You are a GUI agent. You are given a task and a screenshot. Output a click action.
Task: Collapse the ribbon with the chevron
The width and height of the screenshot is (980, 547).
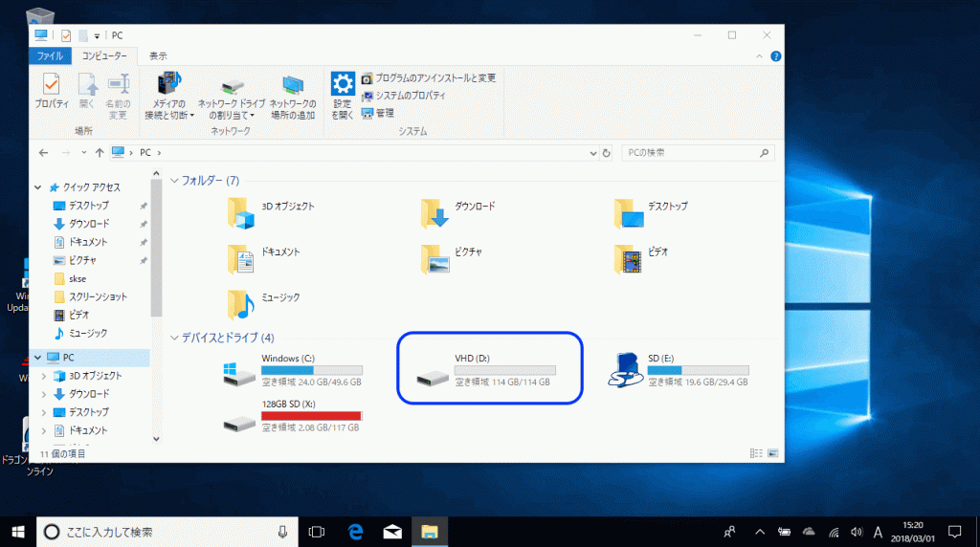pos(759,56)
